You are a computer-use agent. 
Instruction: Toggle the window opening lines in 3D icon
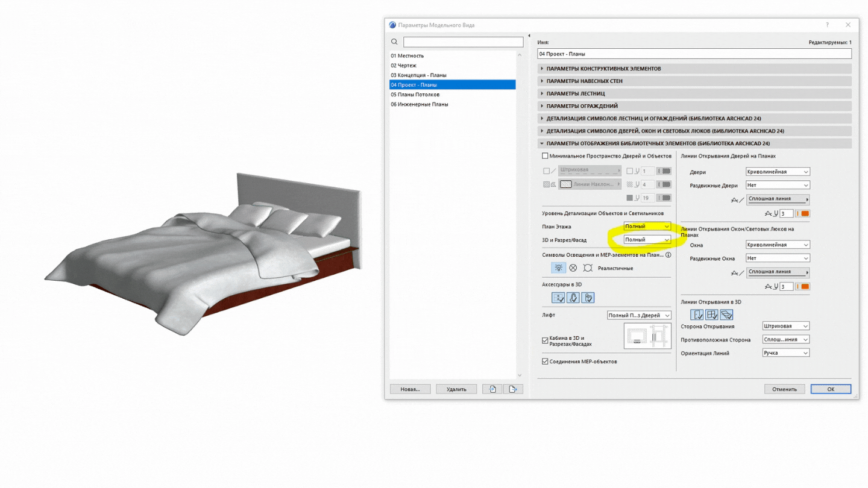click(x=711, y=314)
